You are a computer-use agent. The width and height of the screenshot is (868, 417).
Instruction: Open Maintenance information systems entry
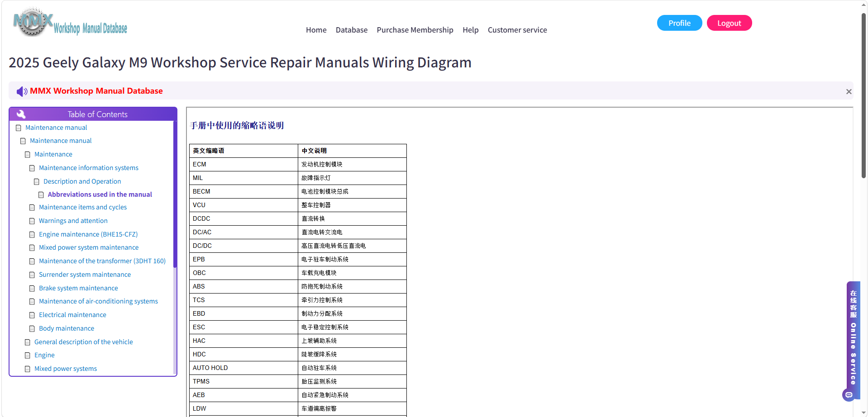click(89, 168)
